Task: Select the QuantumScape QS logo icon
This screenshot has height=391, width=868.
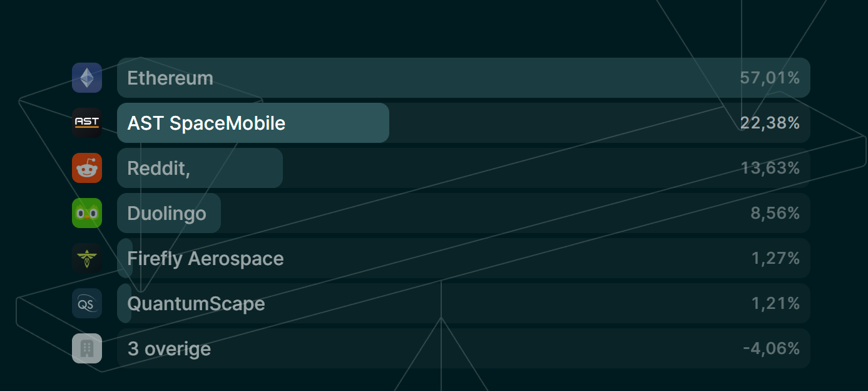Action: (87, 303)
